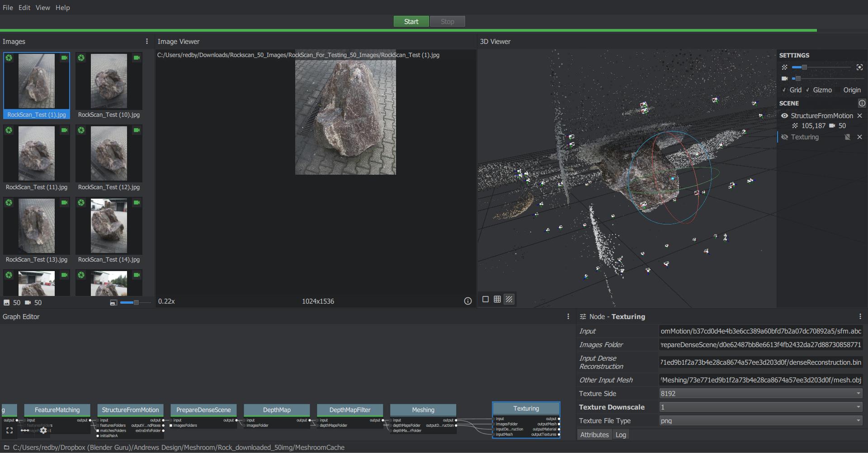This screenshot has width=868, height=453.
Task: Click the Input path field
Action: click(x=761, y=331)
